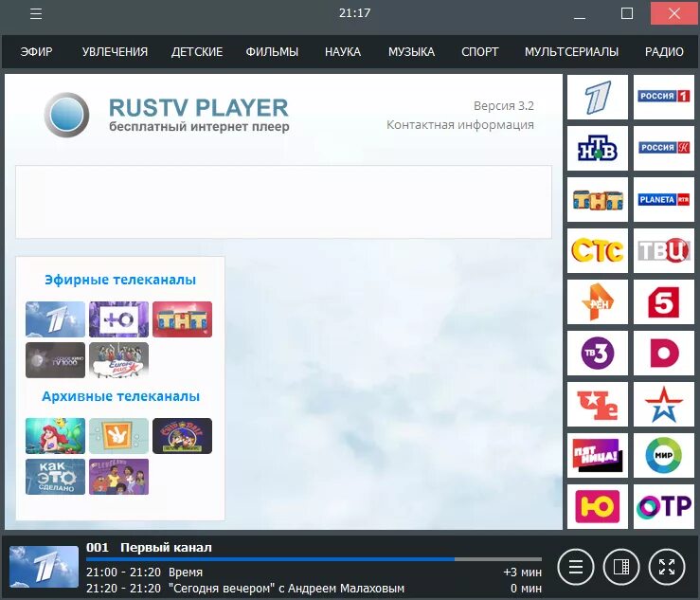Toggle the side panel layout button
700x600 pixels.
621,567
